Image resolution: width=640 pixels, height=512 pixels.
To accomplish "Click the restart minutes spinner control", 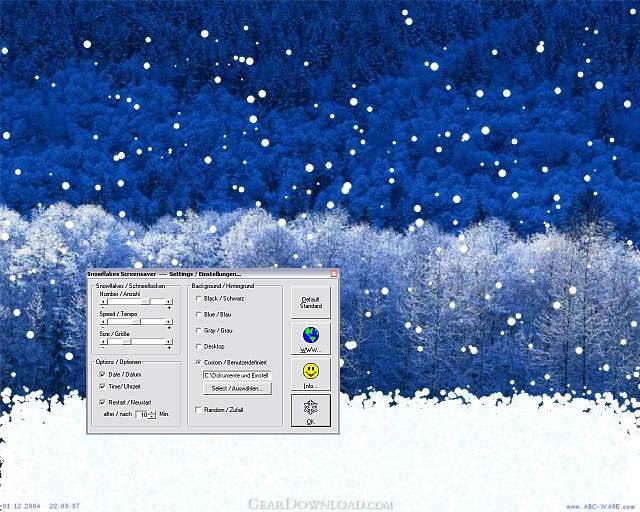I will click(147, 414).
